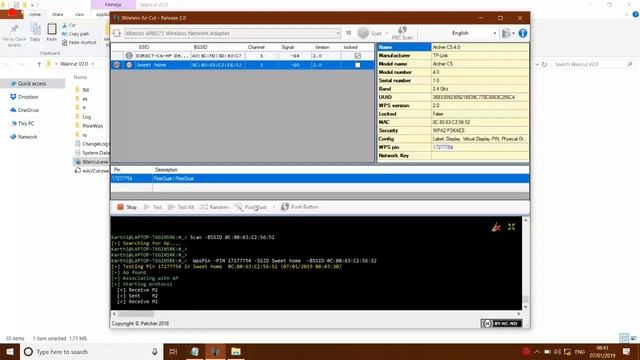Click the File Explorer taskbar icon

coord(236,351)
